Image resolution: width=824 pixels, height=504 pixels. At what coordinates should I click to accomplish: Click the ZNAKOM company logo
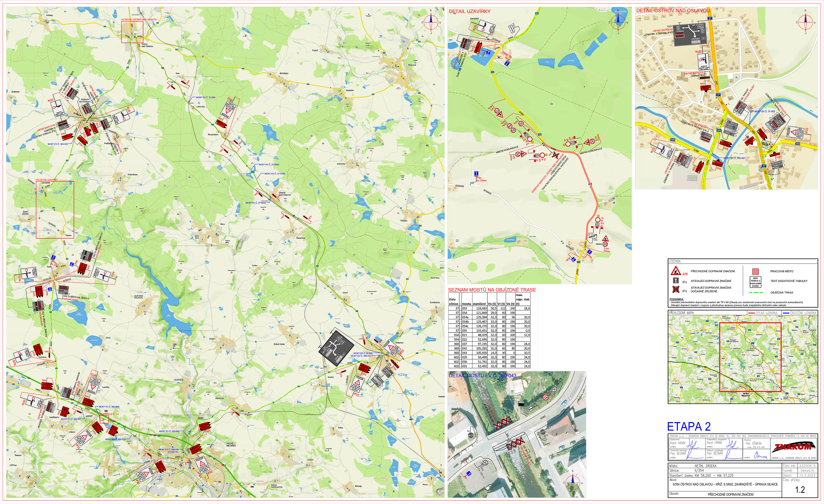click(793, 447)
